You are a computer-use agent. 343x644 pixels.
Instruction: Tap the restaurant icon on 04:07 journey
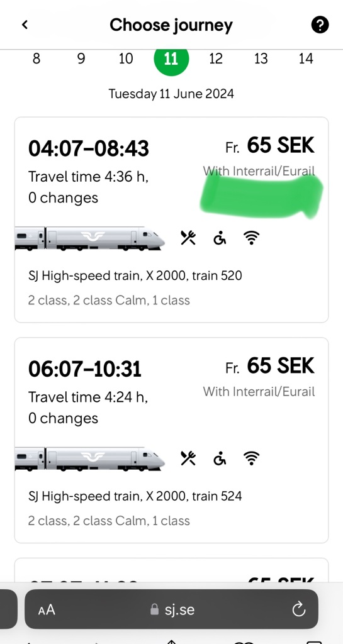[188, 237]
